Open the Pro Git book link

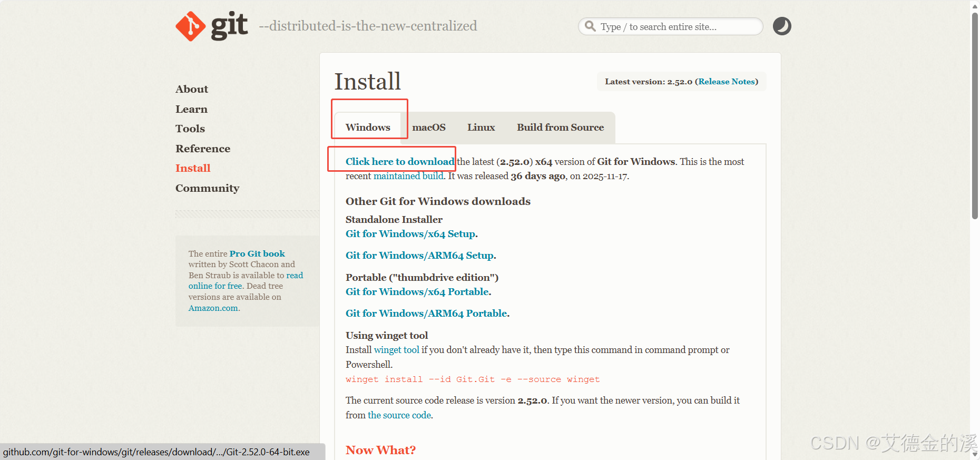point(257,253)
